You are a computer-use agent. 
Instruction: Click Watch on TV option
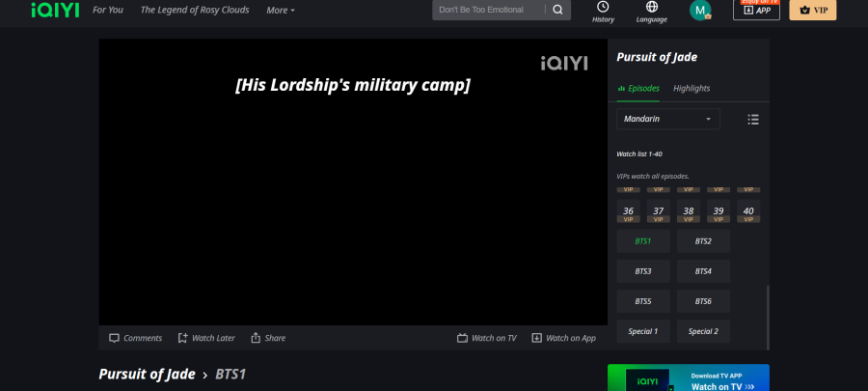(x=487, y=338)
